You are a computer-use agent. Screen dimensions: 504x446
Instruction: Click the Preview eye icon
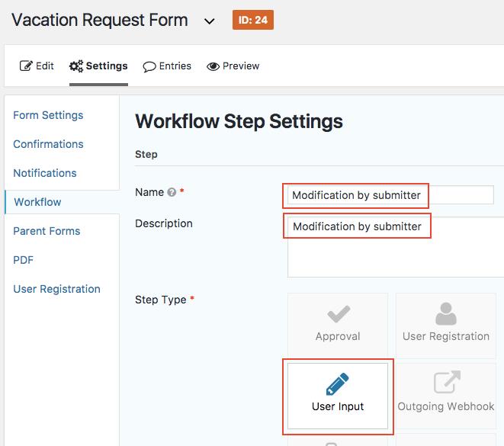pyautogui.click(x=213, y=66)
